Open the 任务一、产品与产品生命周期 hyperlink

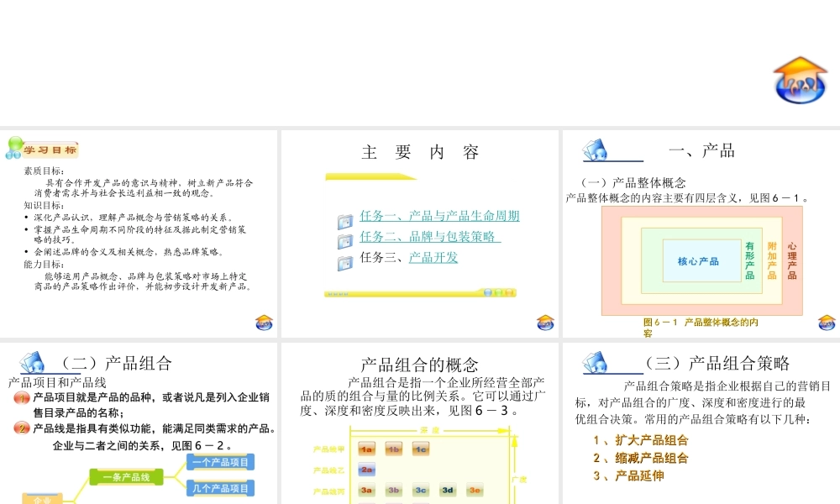click(439, 216)
